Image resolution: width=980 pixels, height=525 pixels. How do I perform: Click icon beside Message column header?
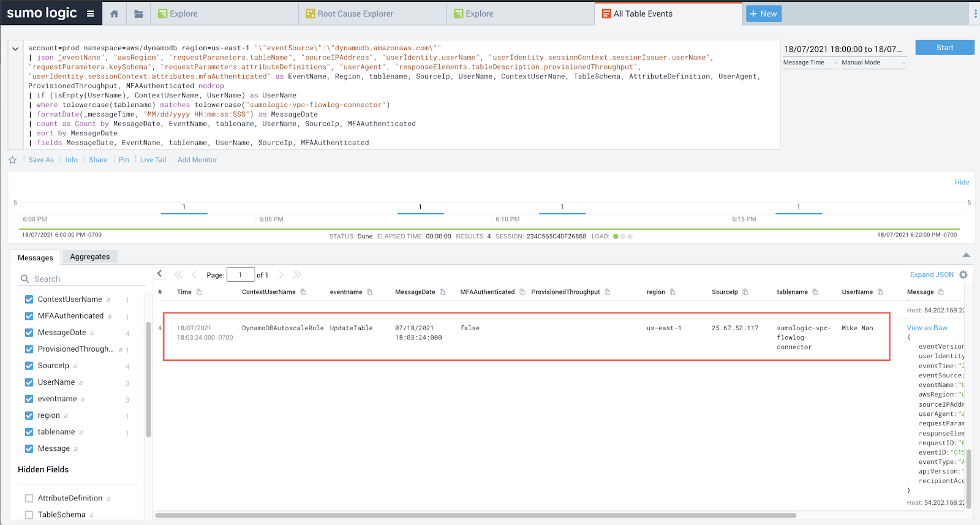tap(941, 292)
